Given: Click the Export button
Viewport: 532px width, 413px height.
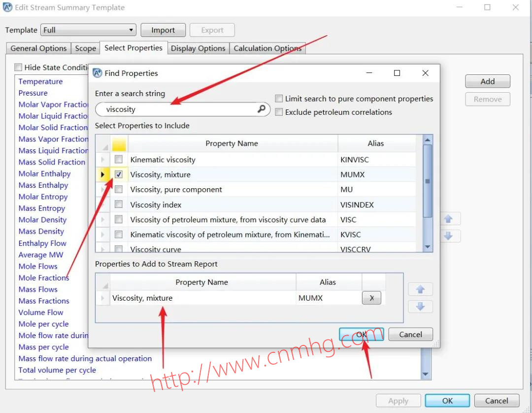Looking at the screenshot, I should 212,30.
